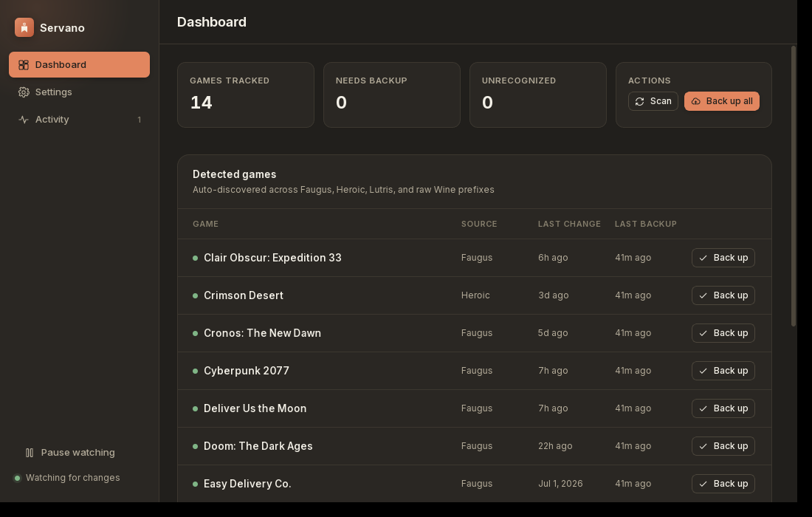
Task: Click the Servano app logo icon
Action: pos(24,27)
